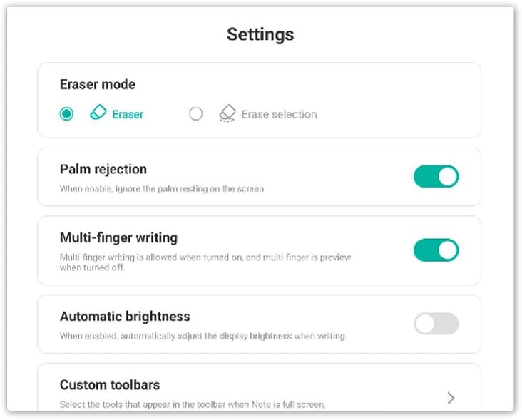This screenshot has width=522, height=420.
Task: Click the display brightness description text
Action: [x=203, y=336]
